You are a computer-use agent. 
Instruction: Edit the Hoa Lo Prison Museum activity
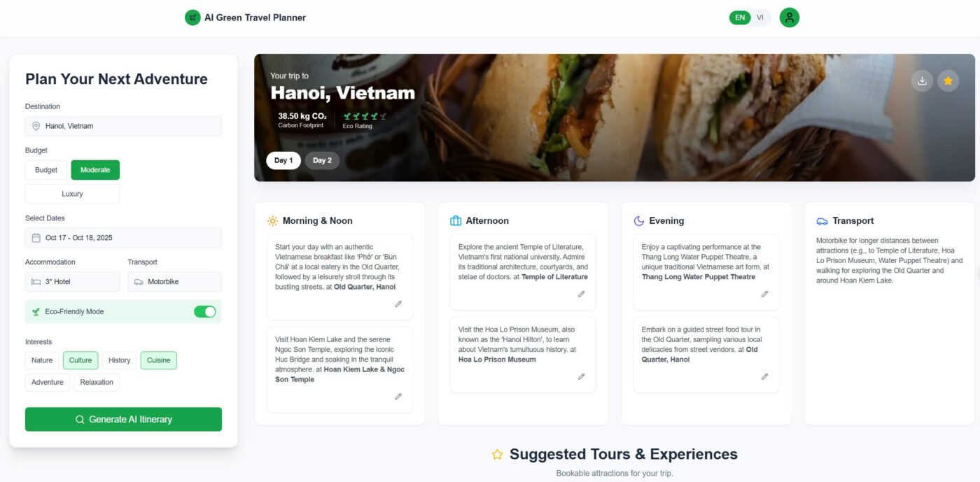click(581, 376)
